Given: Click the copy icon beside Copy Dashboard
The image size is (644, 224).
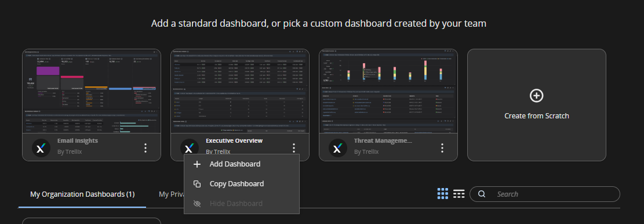Looking at the screenshot, I should tap(197, 184).
